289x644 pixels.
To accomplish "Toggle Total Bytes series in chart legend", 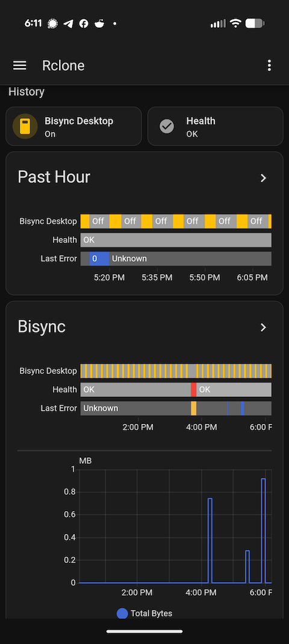I will 144,613.
